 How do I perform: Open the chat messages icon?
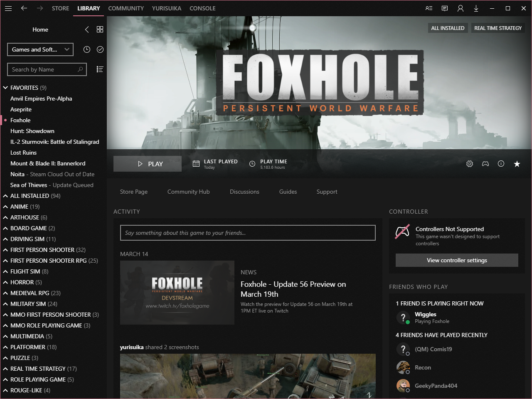pos(445,8)
